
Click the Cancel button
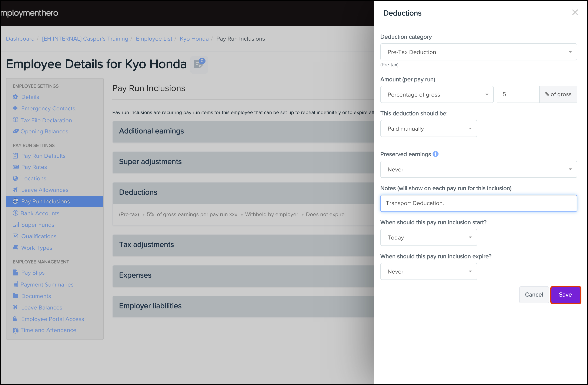click(534, 295)
